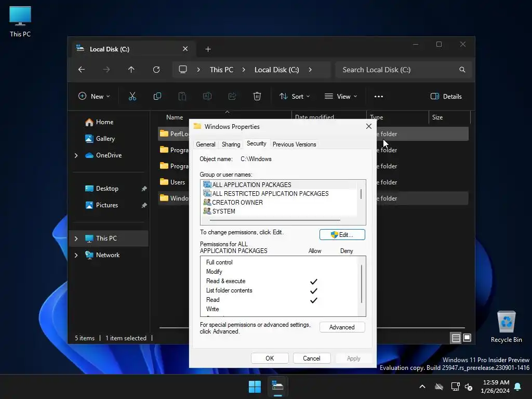The height and width of the screenshot is (399, 532).
Task: Select CREATOR OWNER in group list
Action: pos(233,202)
